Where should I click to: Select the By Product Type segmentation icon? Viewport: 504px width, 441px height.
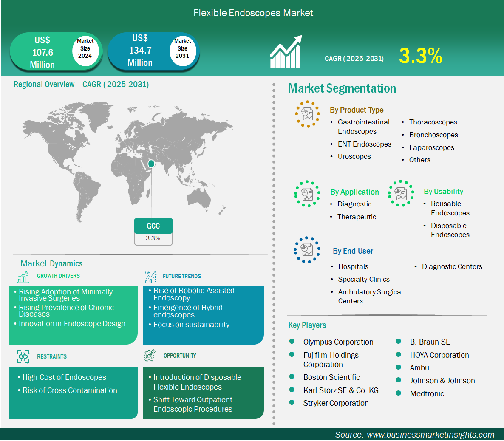tap(307, 114)
